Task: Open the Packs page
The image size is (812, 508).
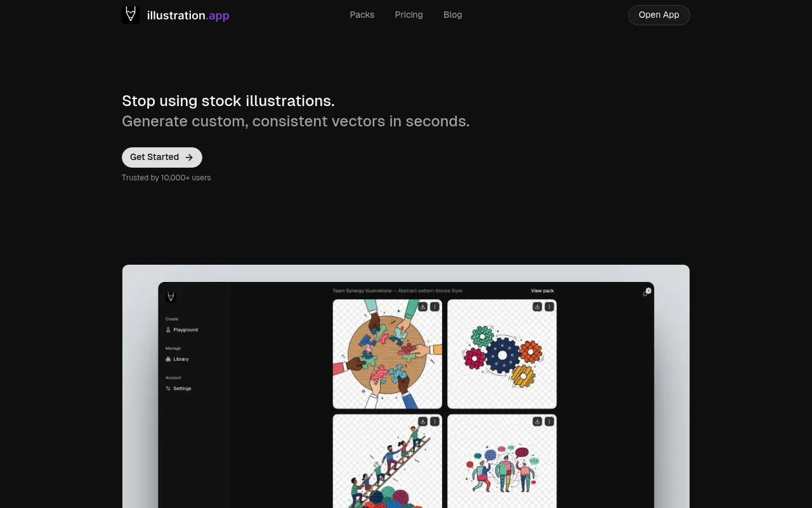Action: (x=362, y=15)
